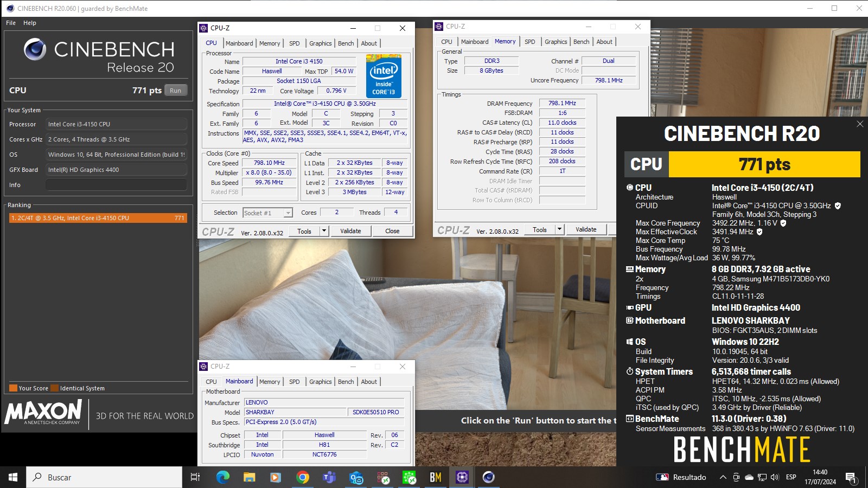This screenshot has width=868, height=488.
Task: Open Task View from the taskbar
Action: pos(195,477)
